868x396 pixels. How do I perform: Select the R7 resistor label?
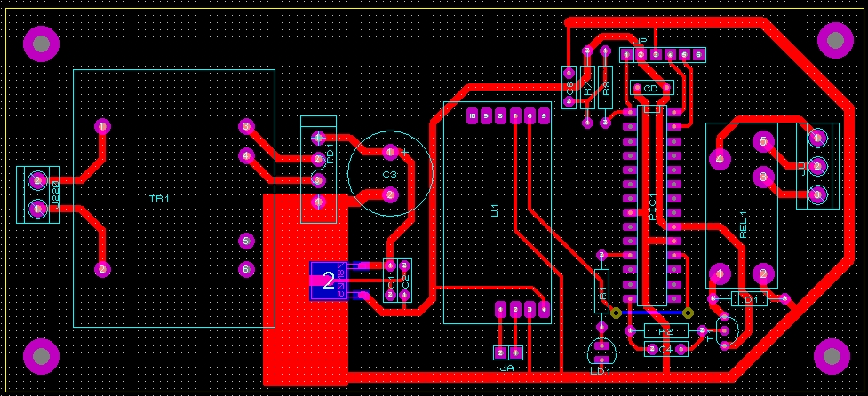pos(587,87)
